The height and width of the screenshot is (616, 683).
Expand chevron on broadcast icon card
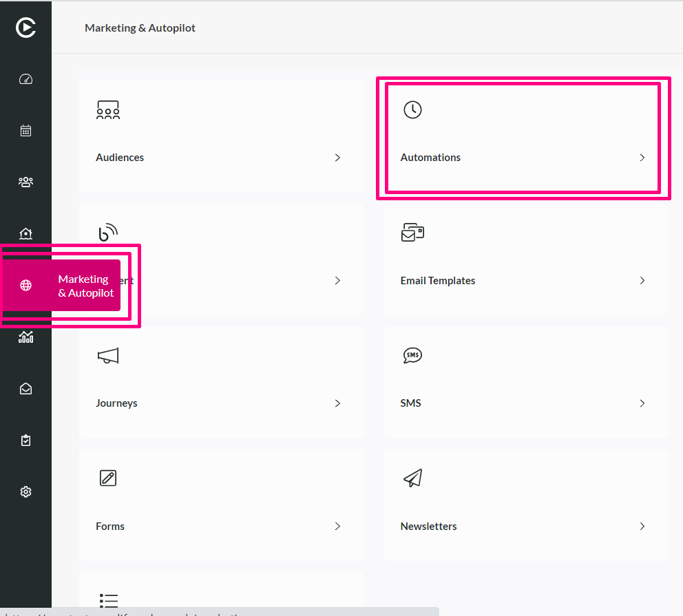click(x=337, y=280)
